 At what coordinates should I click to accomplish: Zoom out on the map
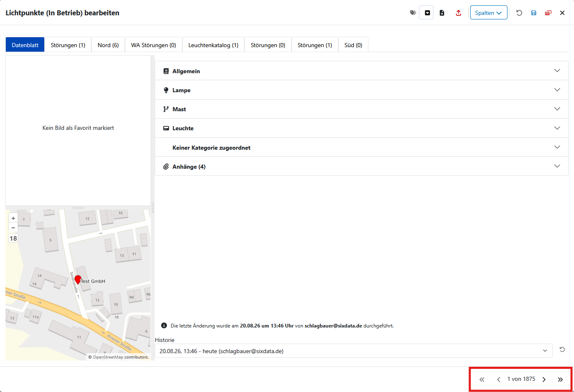13,227
